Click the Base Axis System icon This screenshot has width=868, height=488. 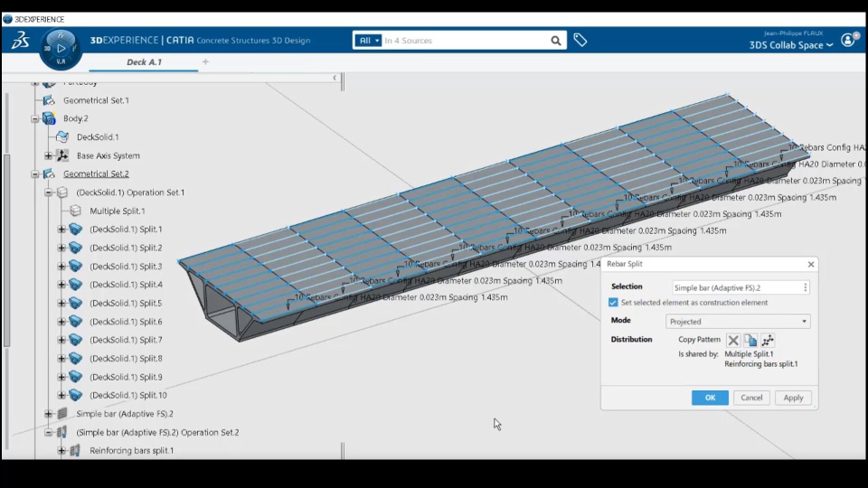[x=62, y=155]
